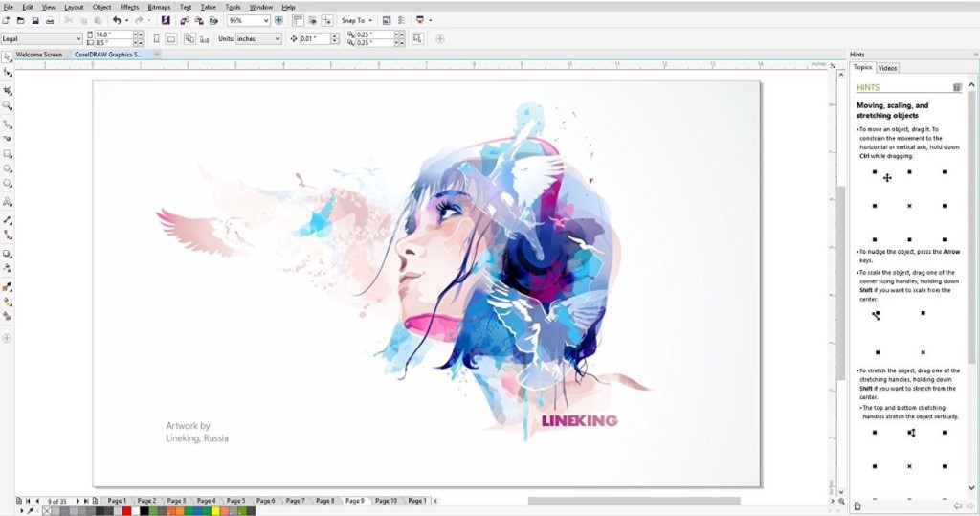The width and height of the screenshot is (980, 516).
Task: Open the Effects menu
Action: tap(129, 7)
